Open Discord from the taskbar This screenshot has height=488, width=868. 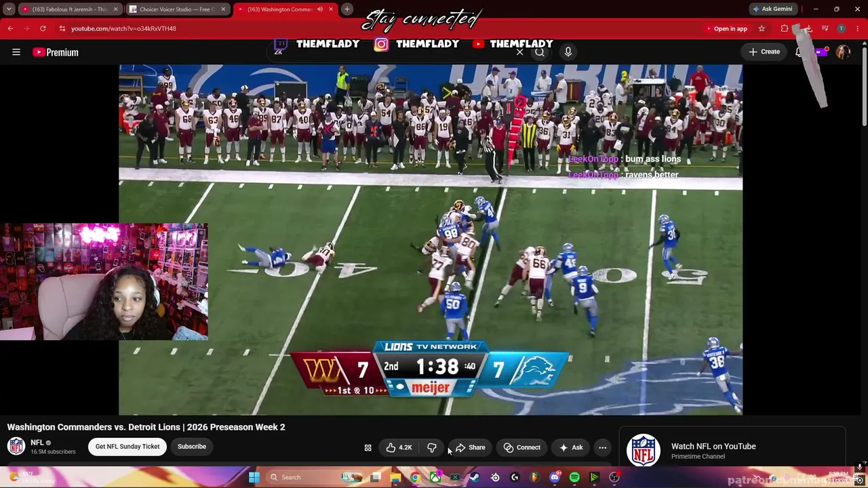click(555, 477)
